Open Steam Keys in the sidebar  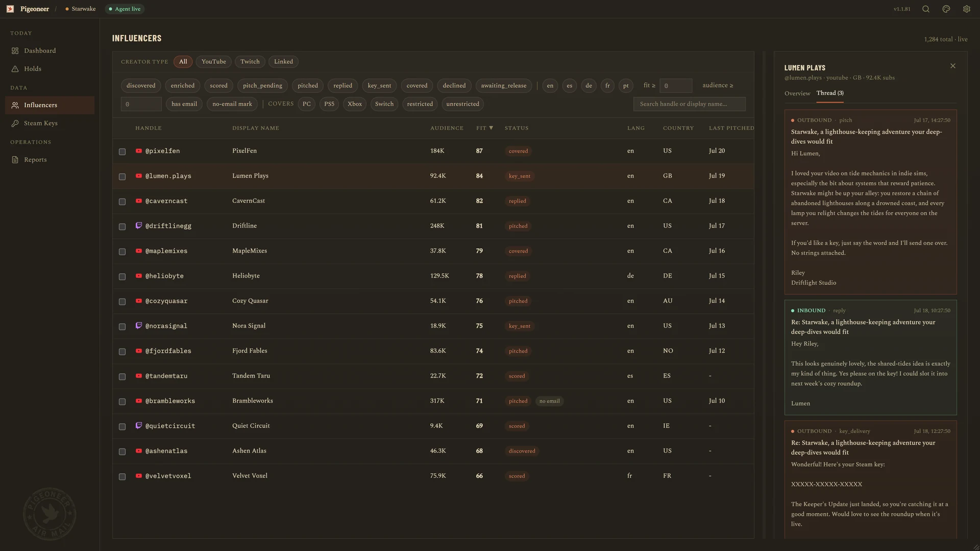(50, 123)
